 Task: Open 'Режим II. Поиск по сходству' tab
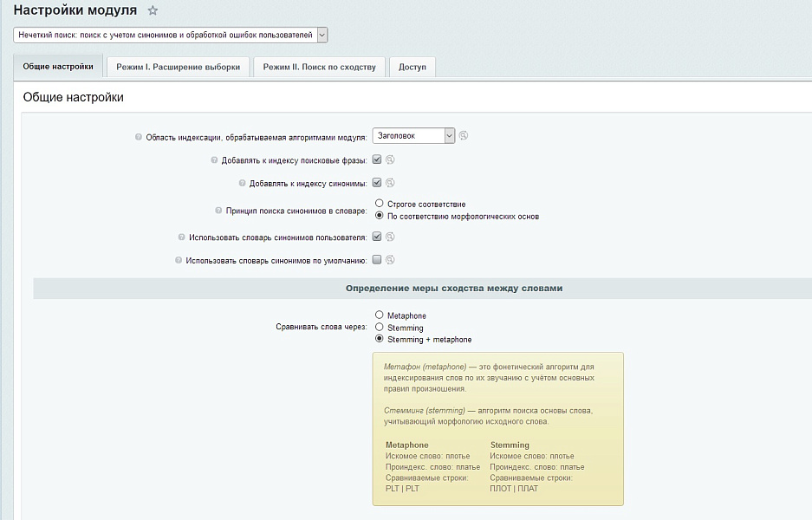coord(319,68)
